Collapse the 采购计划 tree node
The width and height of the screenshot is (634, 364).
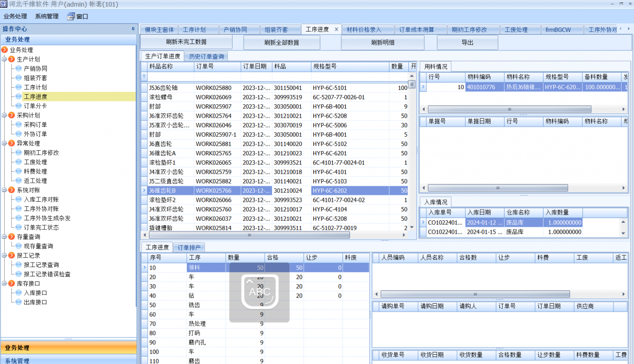point(4,115)
